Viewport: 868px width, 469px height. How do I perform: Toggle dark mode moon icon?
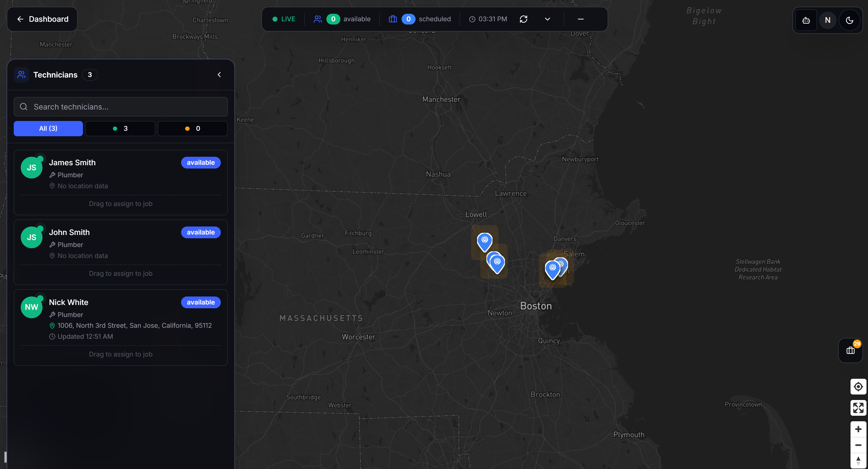pyautogui.click(x=850, y=20)
